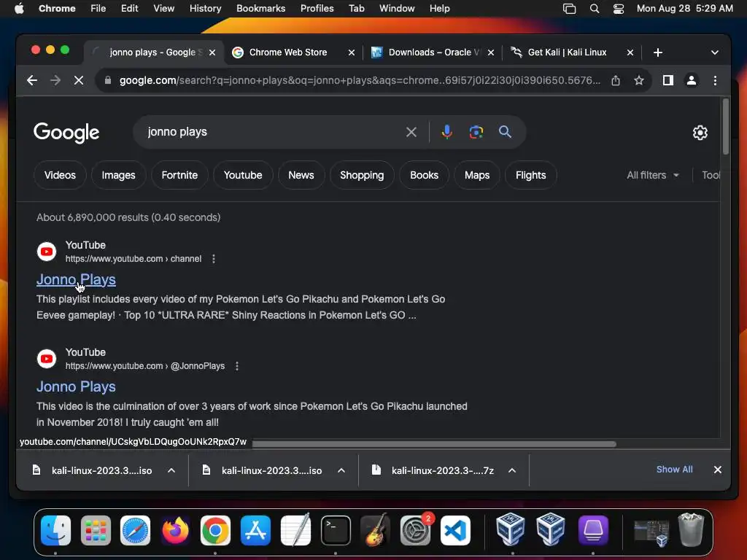This screenshot has height=560, width=747.
Task: Close the downloads bar
Action: pos(718,470)
